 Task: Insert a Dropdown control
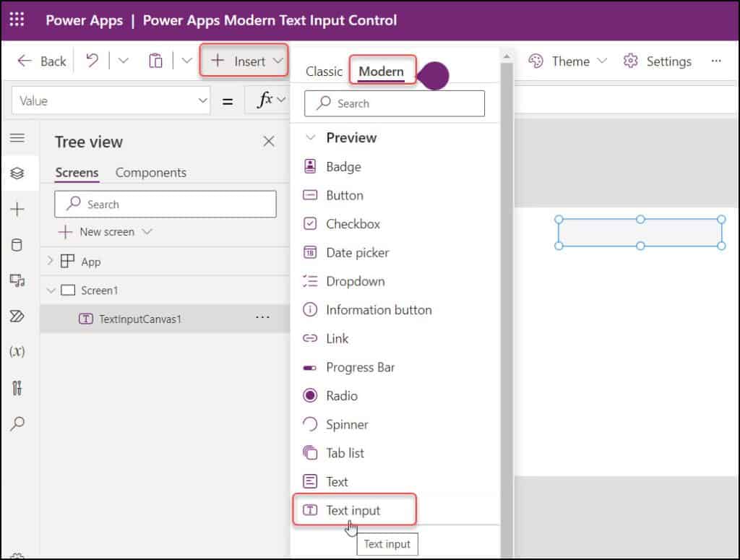coord(356,281)
